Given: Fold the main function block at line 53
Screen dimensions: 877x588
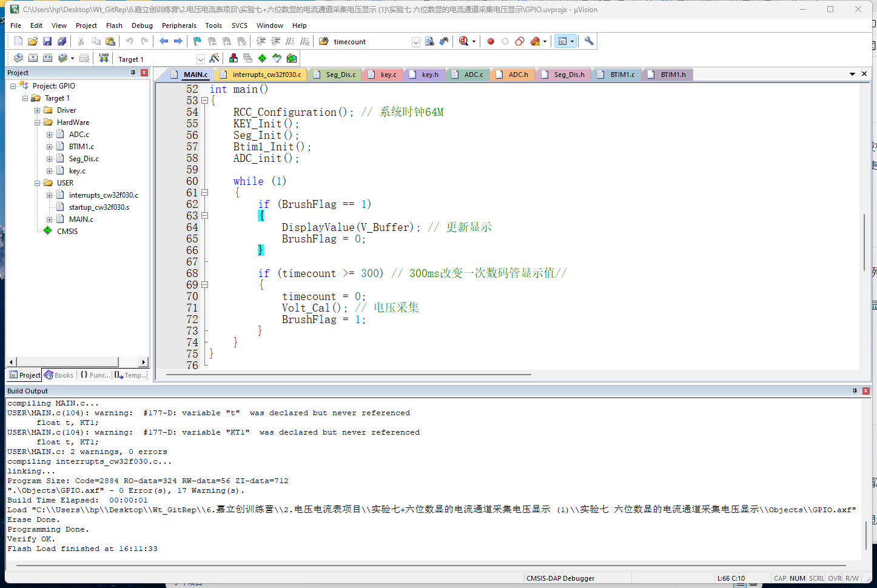Looking at the screenshot, I should (205, 101).
